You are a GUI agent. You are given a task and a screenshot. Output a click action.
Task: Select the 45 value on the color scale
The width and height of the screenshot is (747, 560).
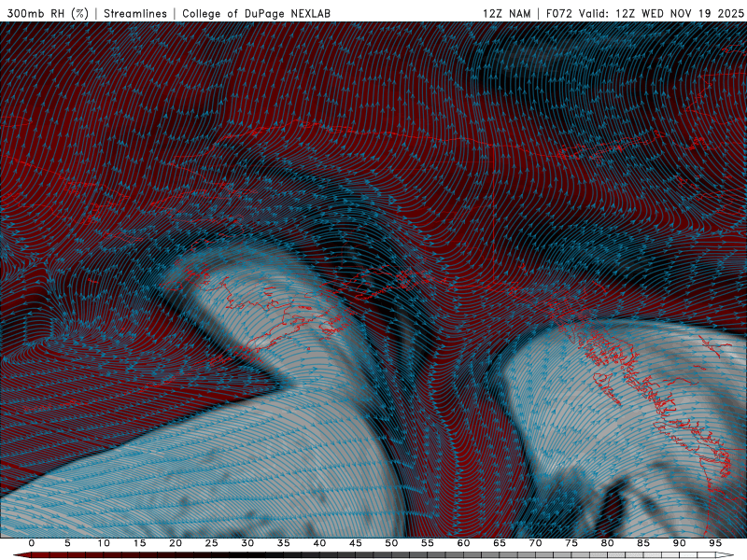(x=356, y=543)
